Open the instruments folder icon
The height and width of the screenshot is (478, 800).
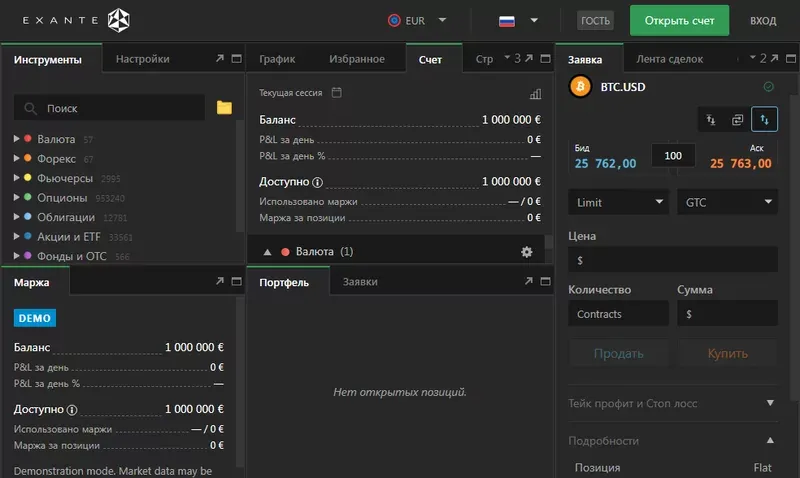[x=224, y=108]
